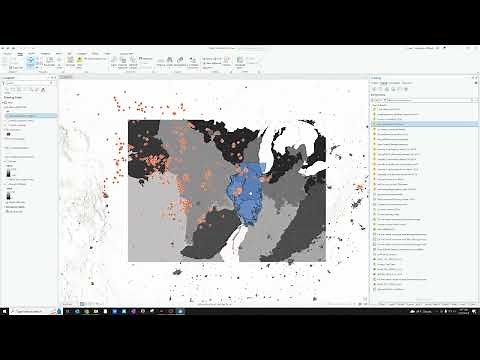Open the Insert ribbon tab
480x360 pixels.
coord(31,53)
